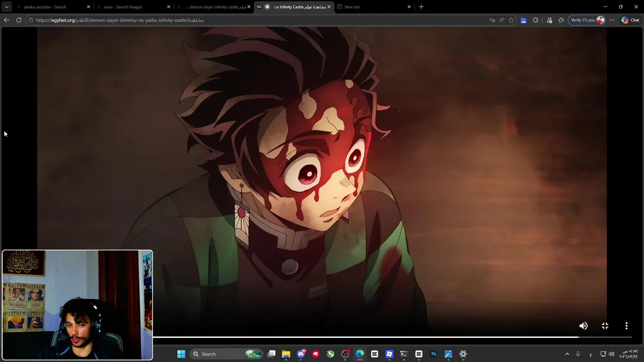Open Discord from the taskbar

coord(301,354)
